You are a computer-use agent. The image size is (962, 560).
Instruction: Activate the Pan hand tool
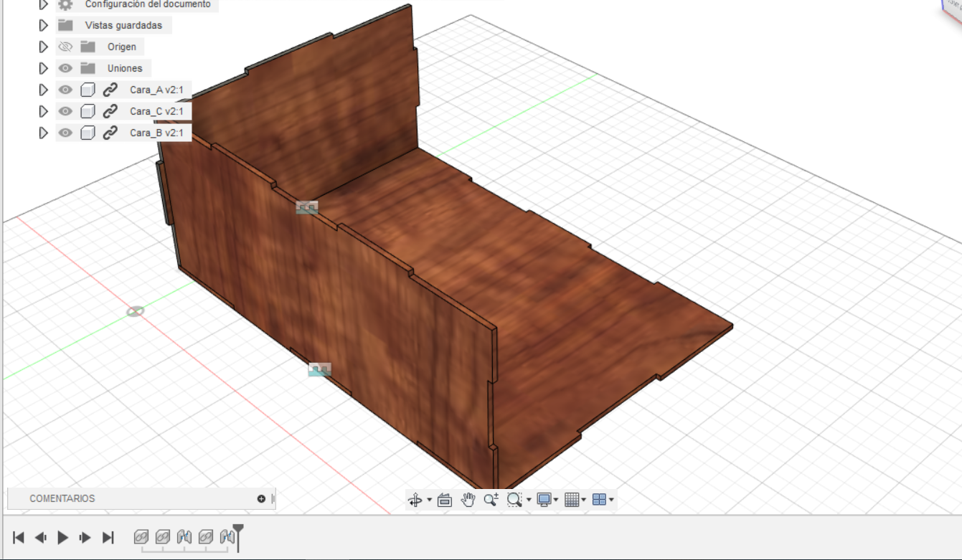[x=468, y=500]
